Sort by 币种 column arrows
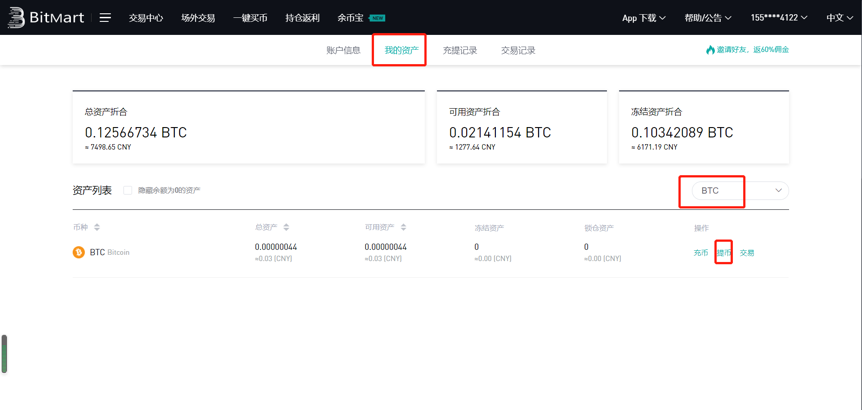Image resolution: width=862 pixels, height=410 pixels. [x=97, y=228]
